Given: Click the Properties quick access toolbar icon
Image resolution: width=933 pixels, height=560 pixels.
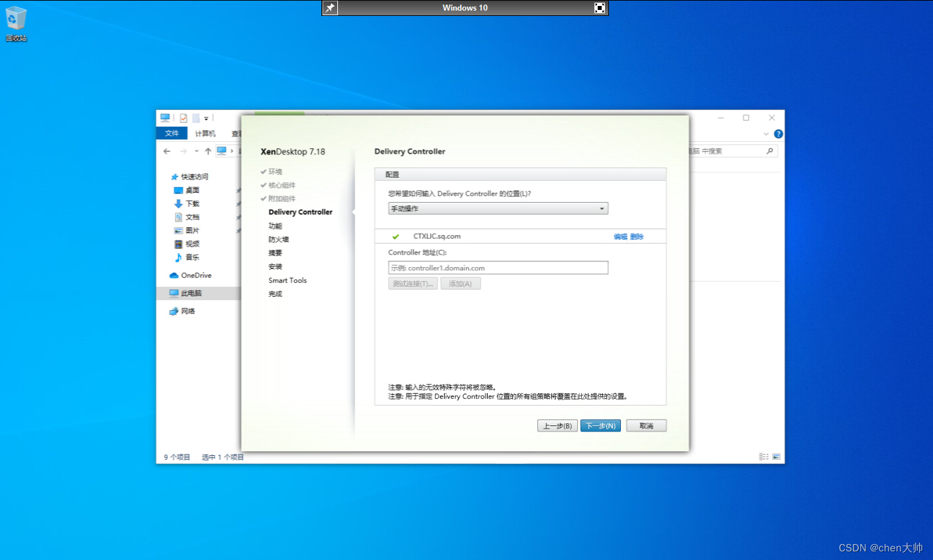Looking at the screenshot, I should [x=184, y=118].
